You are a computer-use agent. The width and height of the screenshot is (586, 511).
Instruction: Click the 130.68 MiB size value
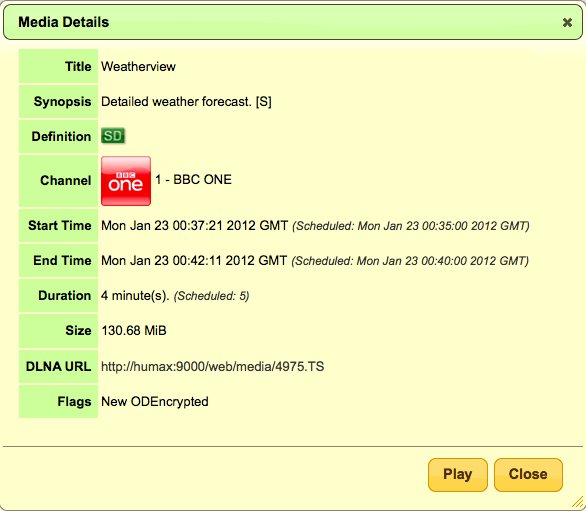[134, 331]
